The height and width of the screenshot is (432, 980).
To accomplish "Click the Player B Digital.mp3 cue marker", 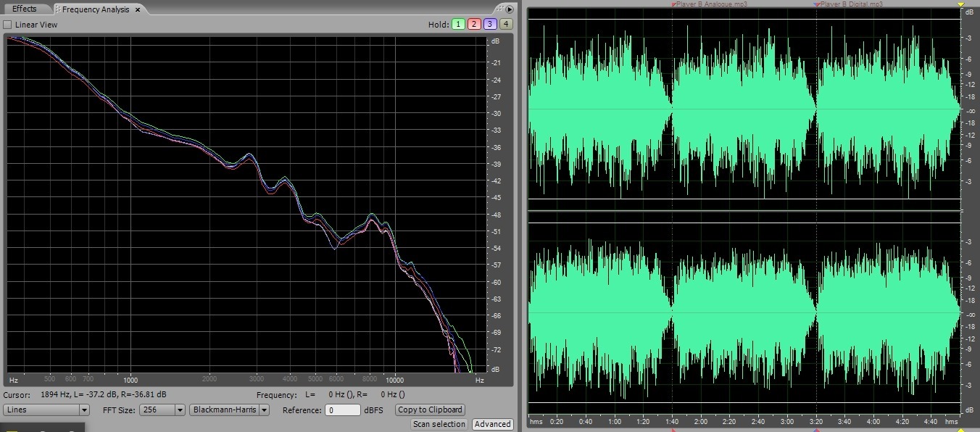I will 850,4.
